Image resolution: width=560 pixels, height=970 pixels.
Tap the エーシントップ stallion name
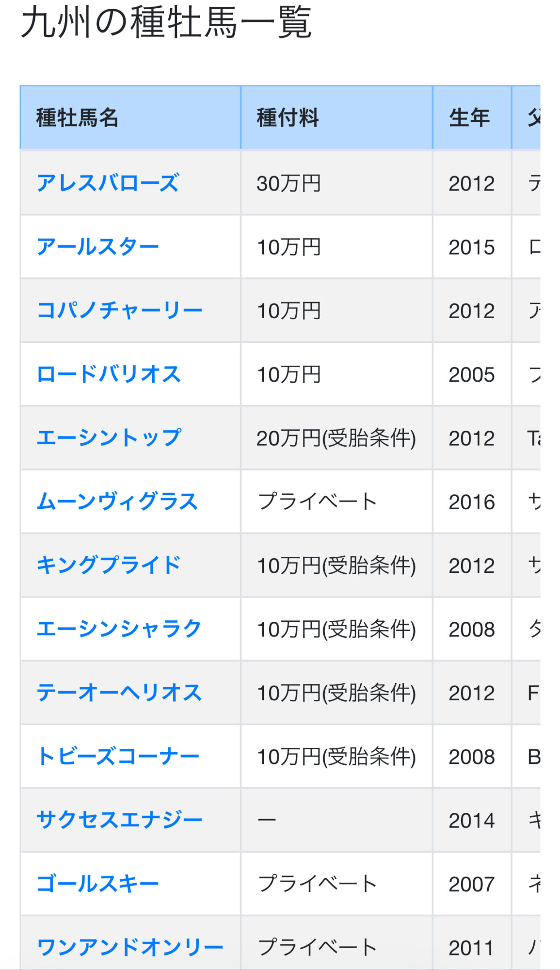pos(109,438)
